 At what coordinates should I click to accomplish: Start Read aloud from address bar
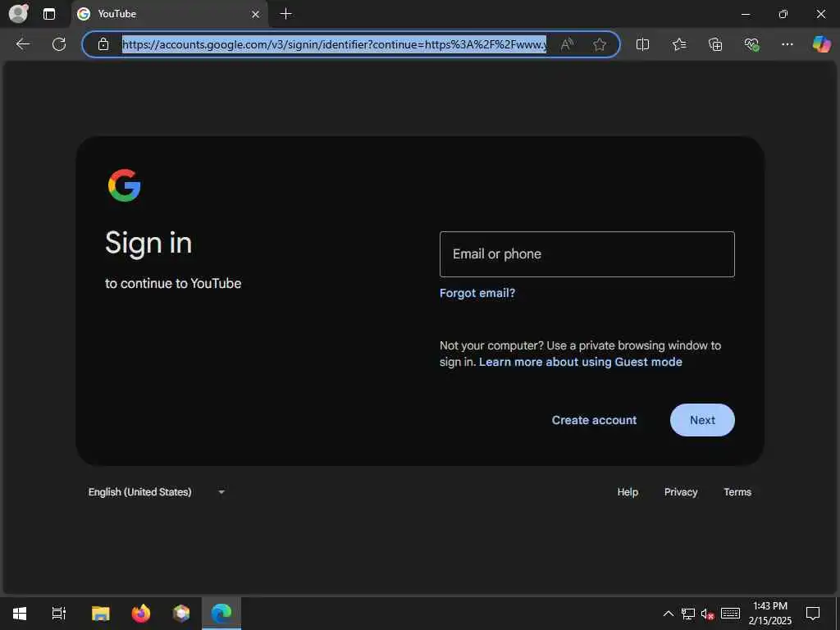[567, 44]
